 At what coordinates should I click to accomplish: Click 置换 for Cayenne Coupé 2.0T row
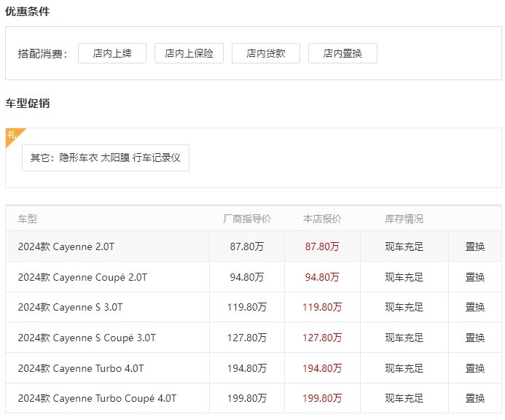475,277
